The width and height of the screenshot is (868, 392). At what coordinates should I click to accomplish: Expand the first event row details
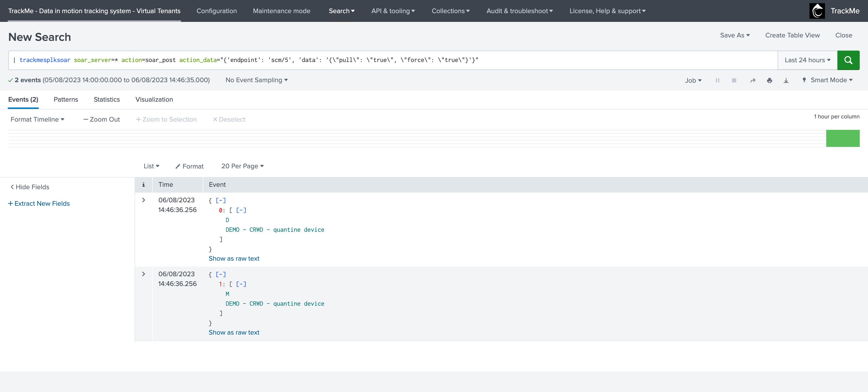pos(144,200)
